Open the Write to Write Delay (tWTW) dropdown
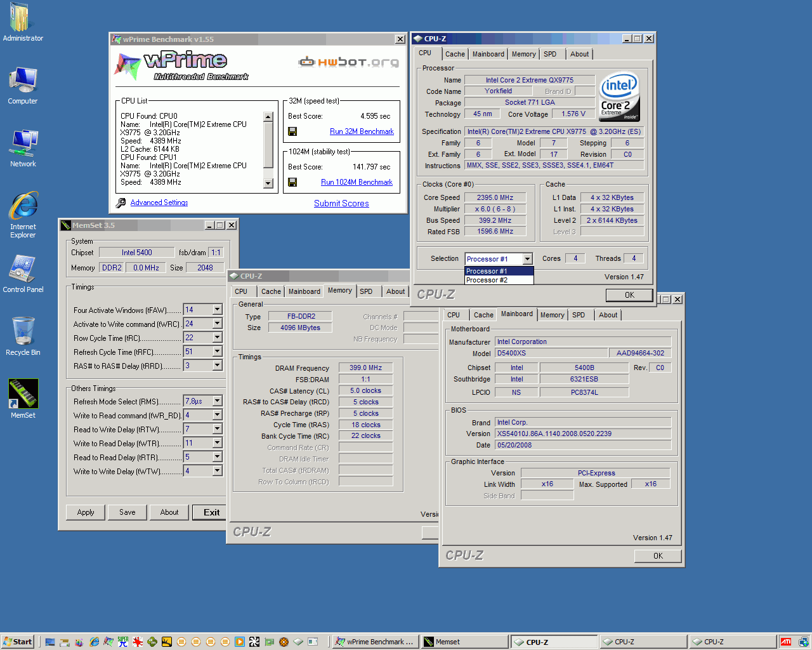 tap(218, 471)
